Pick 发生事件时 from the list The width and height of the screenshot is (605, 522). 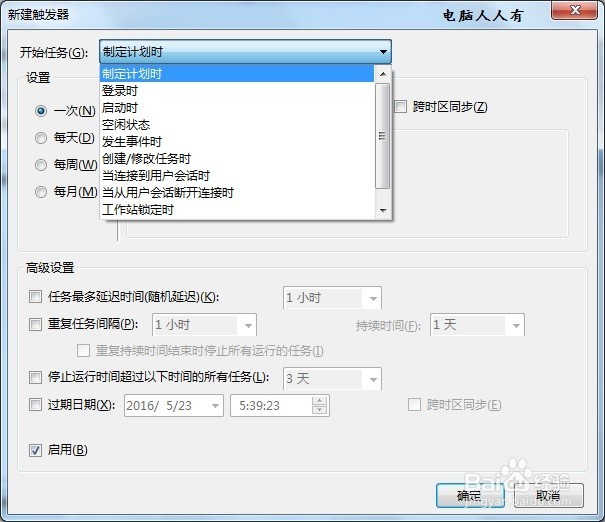237,142
